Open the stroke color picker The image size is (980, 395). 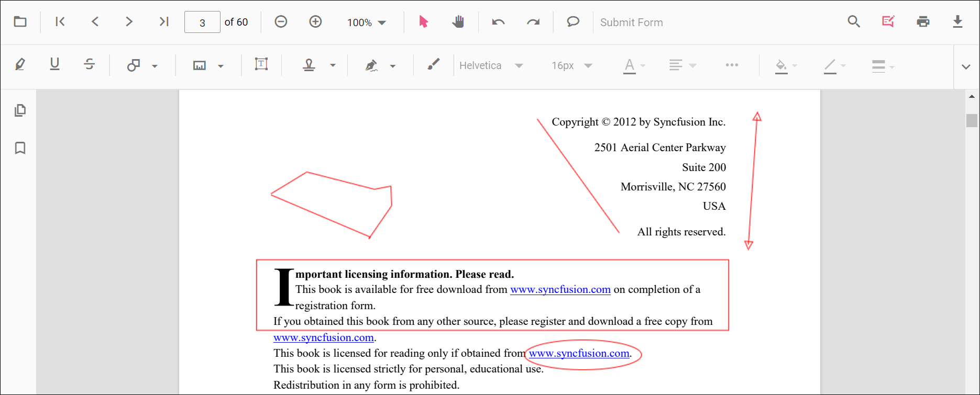(834, 66)
